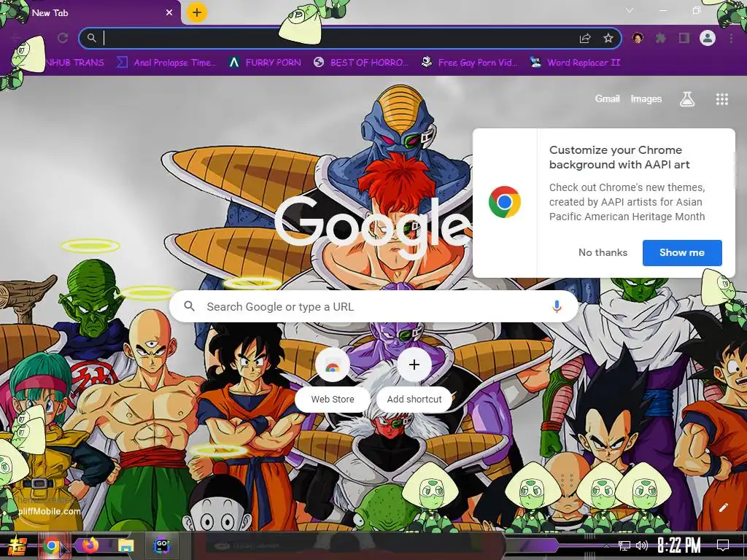Open the BEST OF HORRO... bookmark
Viewport: 747px width, 560px height.
(x=361, y=63)
